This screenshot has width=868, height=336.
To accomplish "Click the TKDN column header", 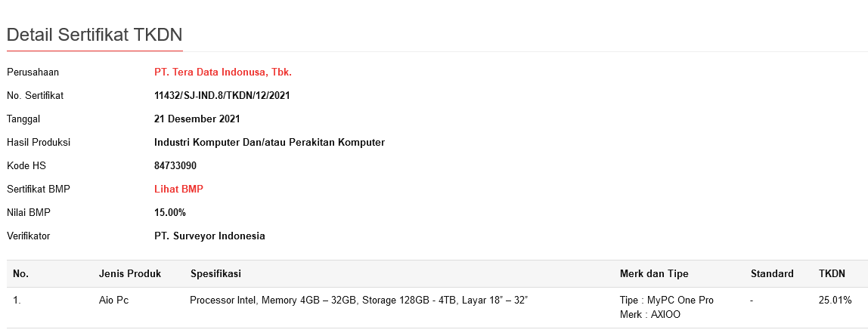I will coord(832,273).
